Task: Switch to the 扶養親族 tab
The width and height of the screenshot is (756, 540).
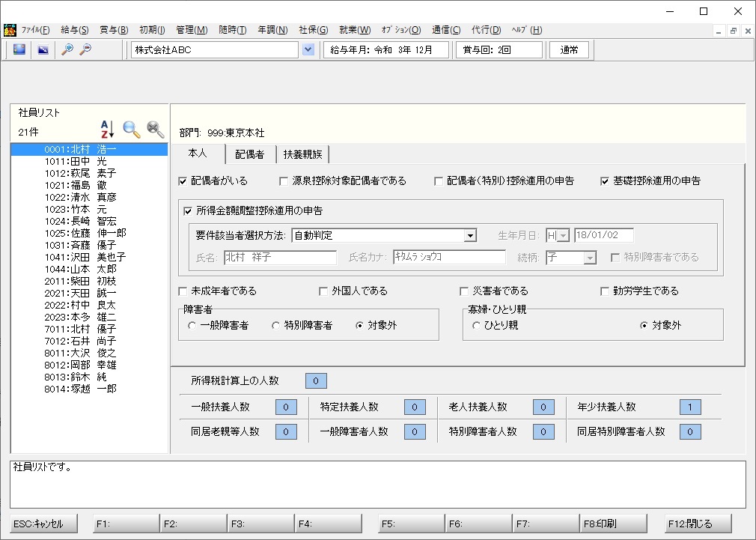Action: [302, 154]
